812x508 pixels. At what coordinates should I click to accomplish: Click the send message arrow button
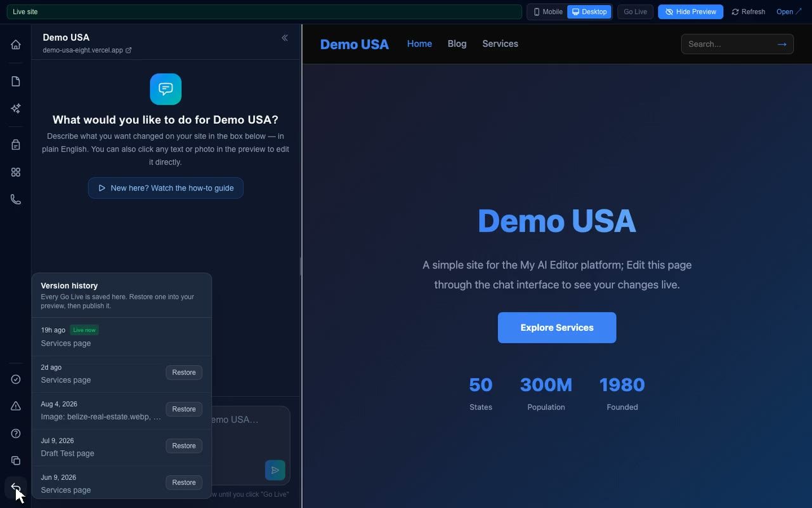point(275,471)
